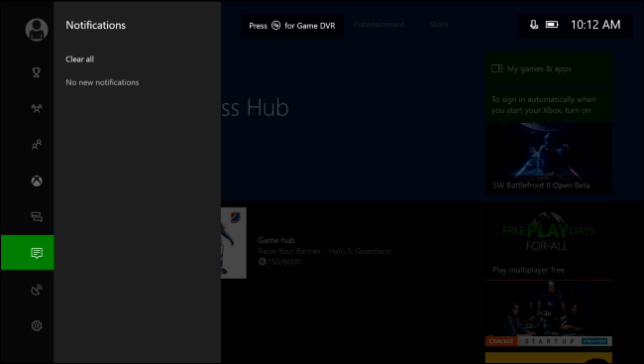Click the 150/6000 gamerscore value
The width and height of the screenshot is (644, 364).
(x=283, y=262)
